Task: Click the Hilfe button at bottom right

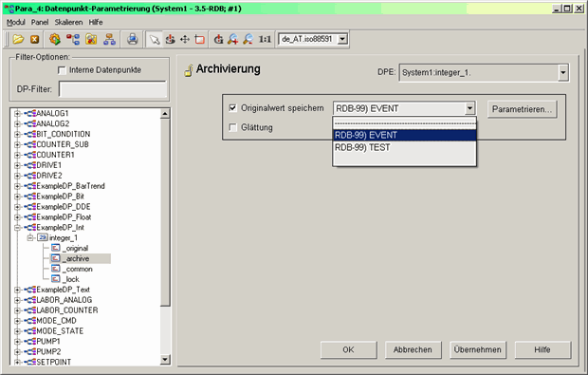Action: [542, 349]
